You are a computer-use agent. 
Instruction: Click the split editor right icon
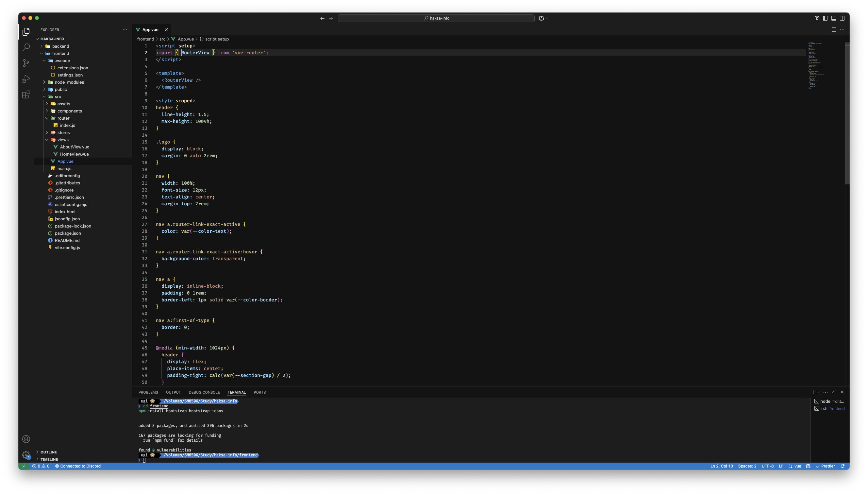point(833,30)
